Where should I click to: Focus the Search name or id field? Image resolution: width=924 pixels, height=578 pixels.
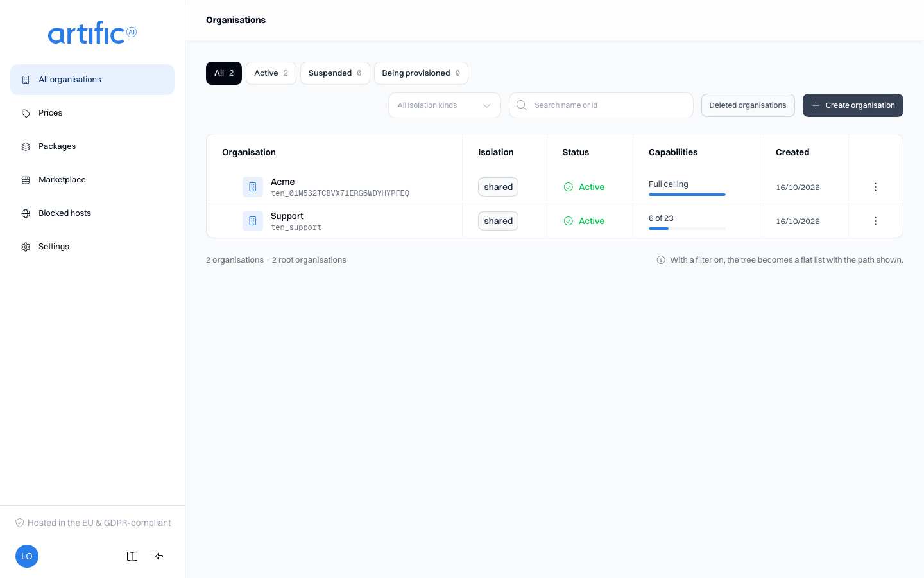click(x=601, y=105)
